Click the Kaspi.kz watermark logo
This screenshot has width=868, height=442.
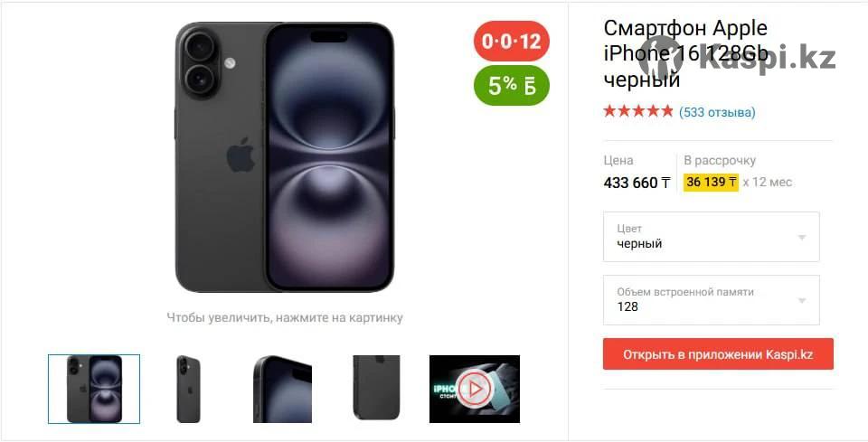[x=737, y=59]
